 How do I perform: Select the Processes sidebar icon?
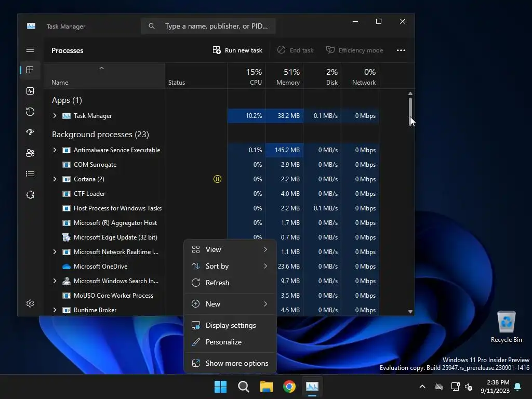[x=30, y=70]
